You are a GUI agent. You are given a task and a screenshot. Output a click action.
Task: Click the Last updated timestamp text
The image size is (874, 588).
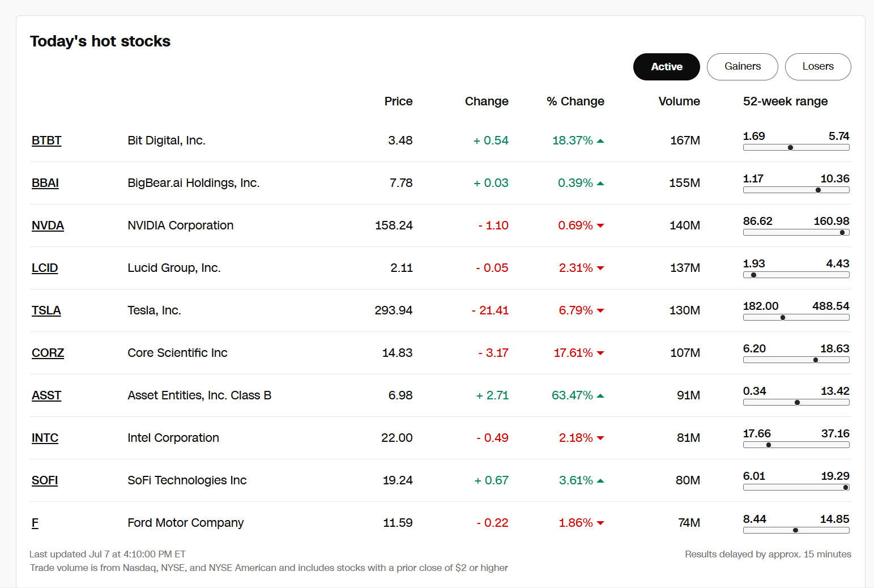(108, 554)
